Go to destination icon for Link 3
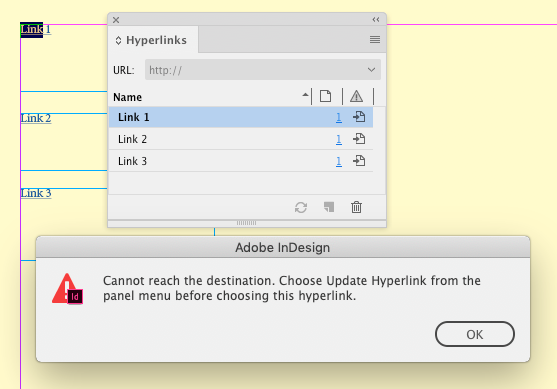 click(359, 161)
